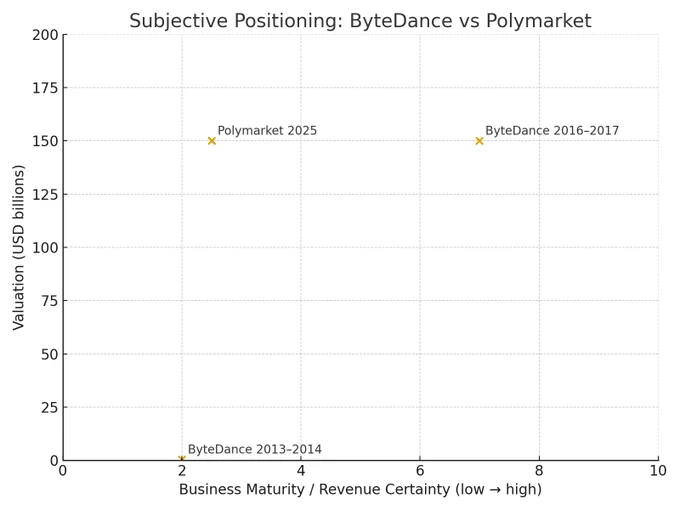Click the y-axis tick label 200
Screen dimensions: 680x510
click(x=45, y=35)
